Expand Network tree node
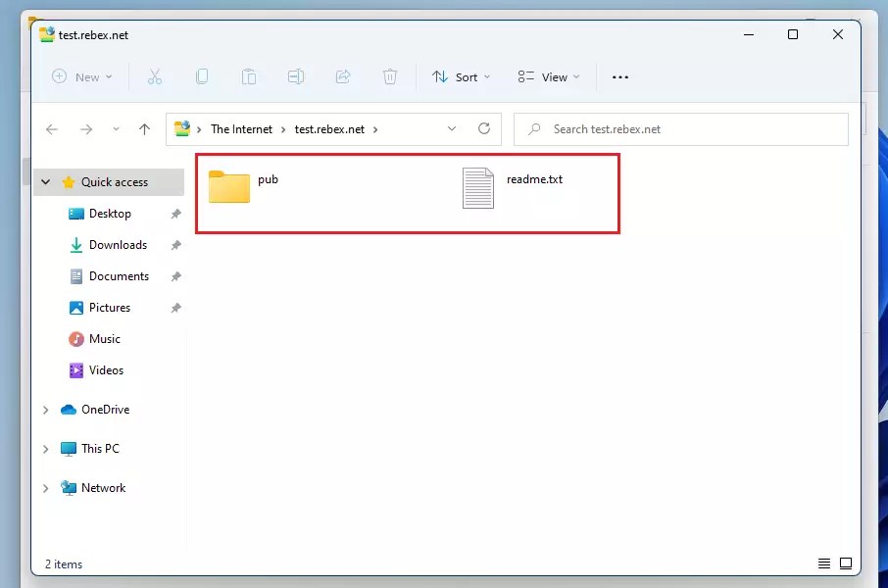888x588 pixels. [x=46, y=488]
